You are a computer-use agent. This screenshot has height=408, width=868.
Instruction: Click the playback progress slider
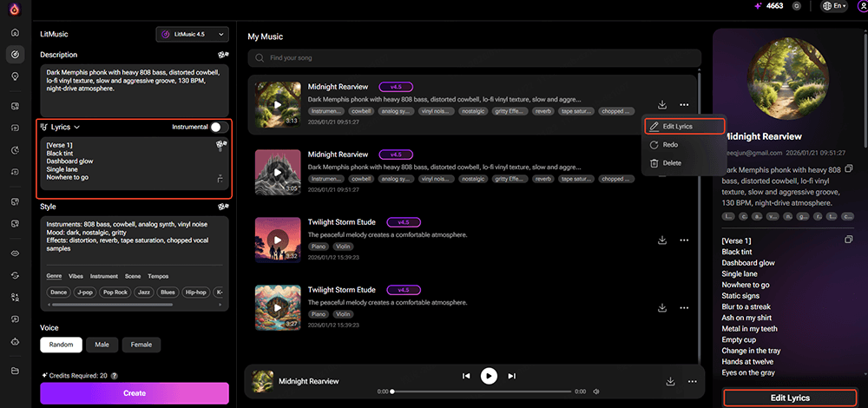482,392
